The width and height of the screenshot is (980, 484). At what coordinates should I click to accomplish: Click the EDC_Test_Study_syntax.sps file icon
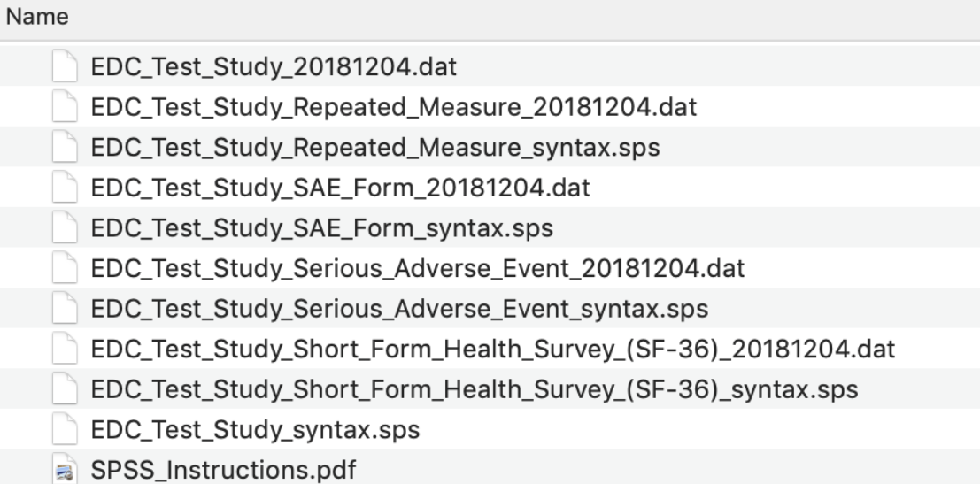point(65,431)
